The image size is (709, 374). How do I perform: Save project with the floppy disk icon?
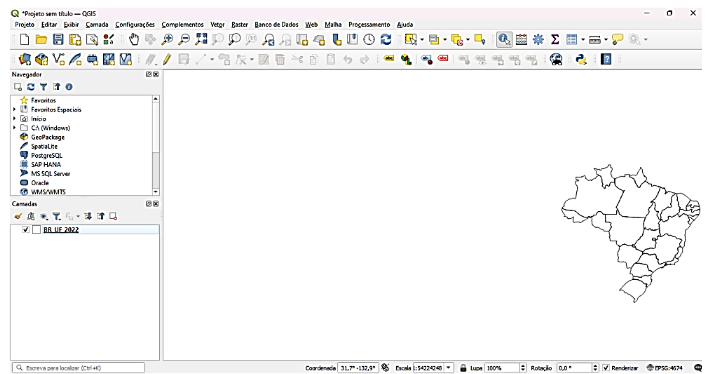pos(58,40)
